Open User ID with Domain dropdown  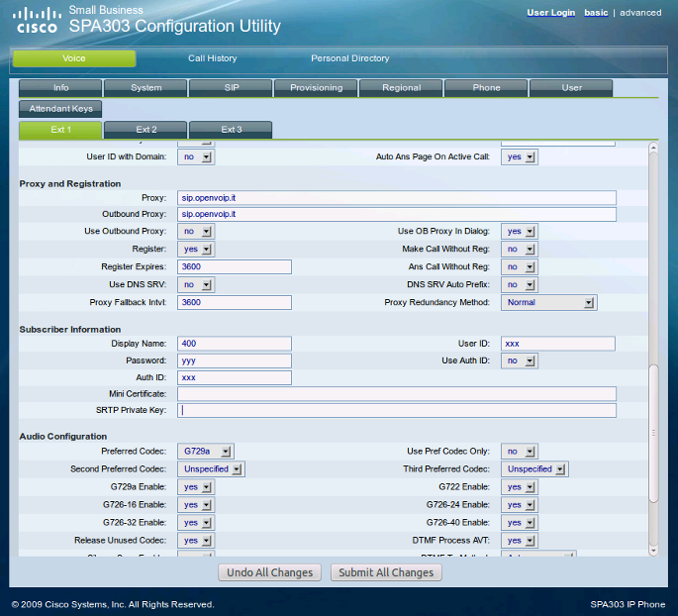(x=196, y=157)
